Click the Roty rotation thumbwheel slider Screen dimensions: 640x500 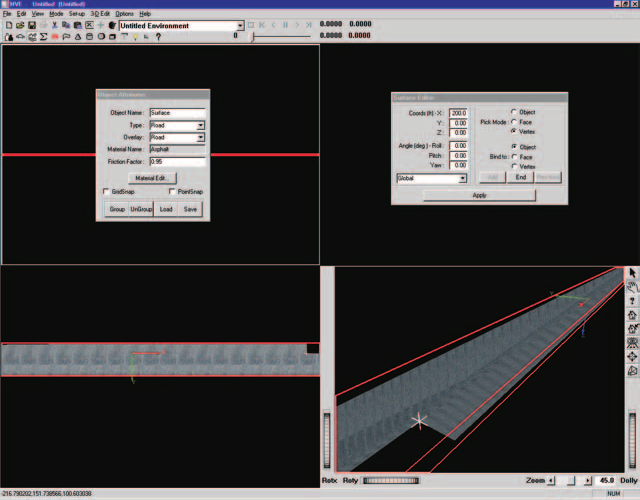391,480
